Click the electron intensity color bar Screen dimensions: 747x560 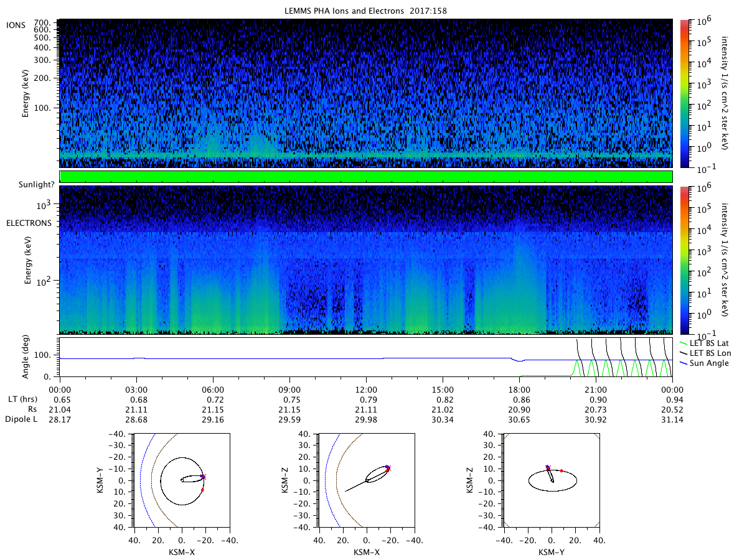click(685, 260)
